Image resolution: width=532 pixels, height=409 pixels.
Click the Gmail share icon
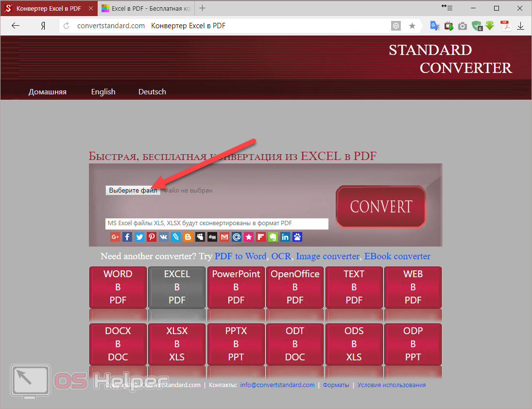(224, 237)
